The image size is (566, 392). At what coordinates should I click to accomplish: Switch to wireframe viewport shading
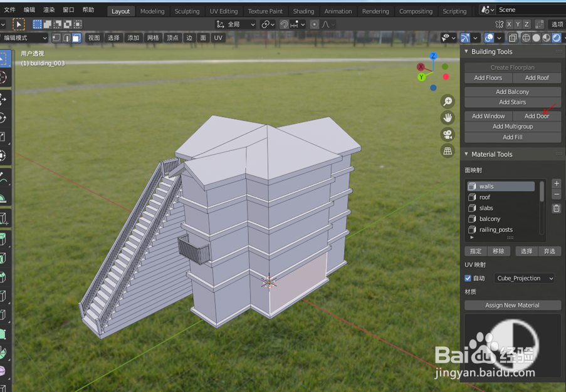click(x=525, y=38)
